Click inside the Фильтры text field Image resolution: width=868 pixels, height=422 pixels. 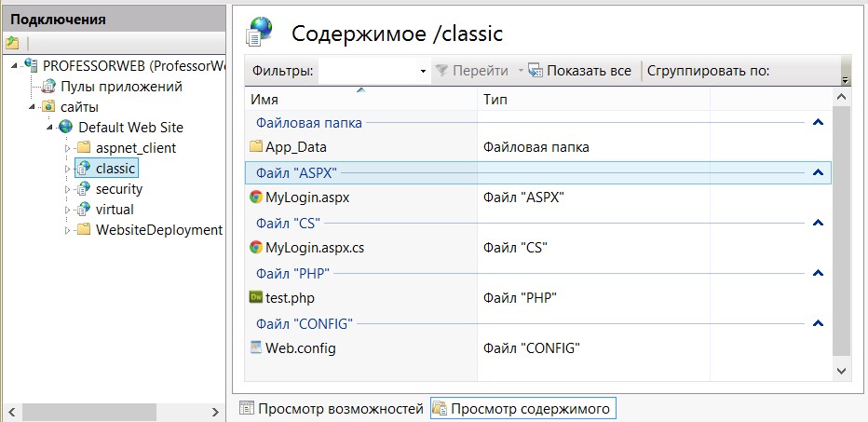tap(368, 72)
